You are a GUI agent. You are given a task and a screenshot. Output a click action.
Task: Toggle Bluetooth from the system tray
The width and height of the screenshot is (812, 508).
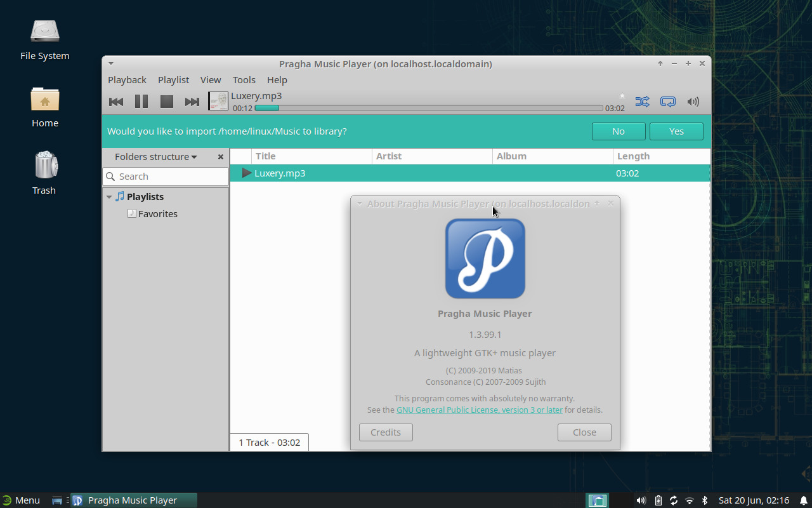click(704, 500)
